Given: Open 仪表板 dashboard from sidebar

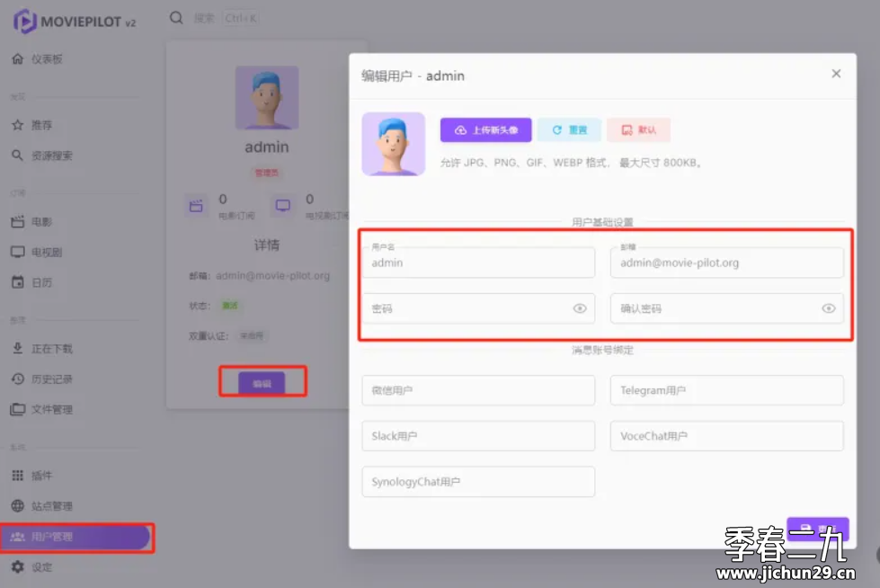Looking at the screenshot, I should [x=47, y=59].
